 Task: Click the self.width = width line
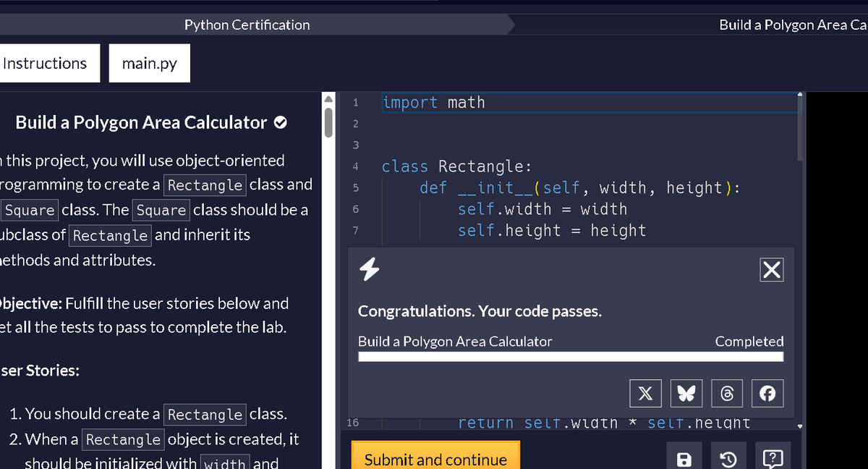[542, 209]
